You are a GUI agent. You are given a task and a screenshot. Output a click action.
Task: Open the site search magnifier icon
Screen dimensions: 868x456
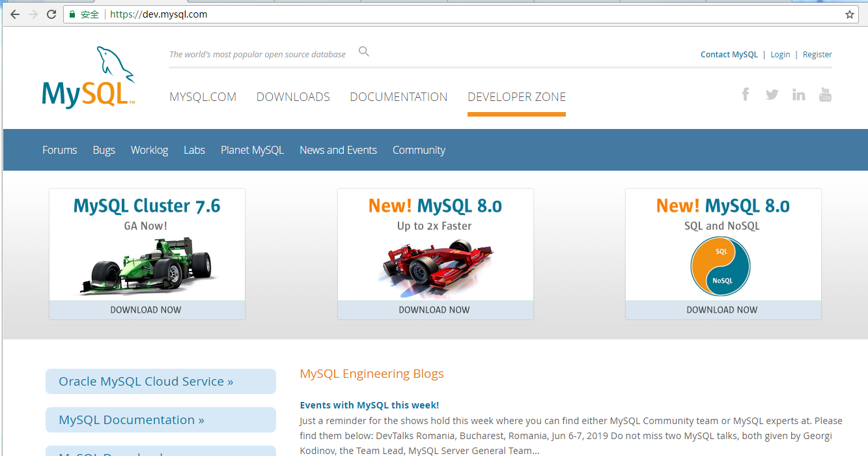[x=364, y=51]
